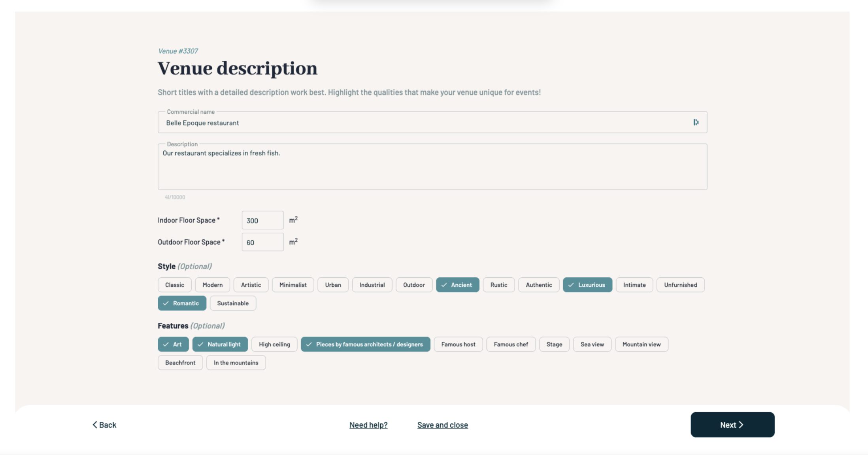Unselect the Romantic style tag
868x455 pixels.
tap(182, 303)
